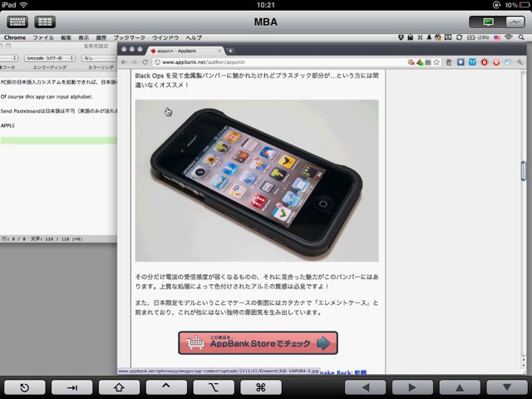Open the 表示 menu
Screen dimensions: 532x399
[x=83, y=37]
